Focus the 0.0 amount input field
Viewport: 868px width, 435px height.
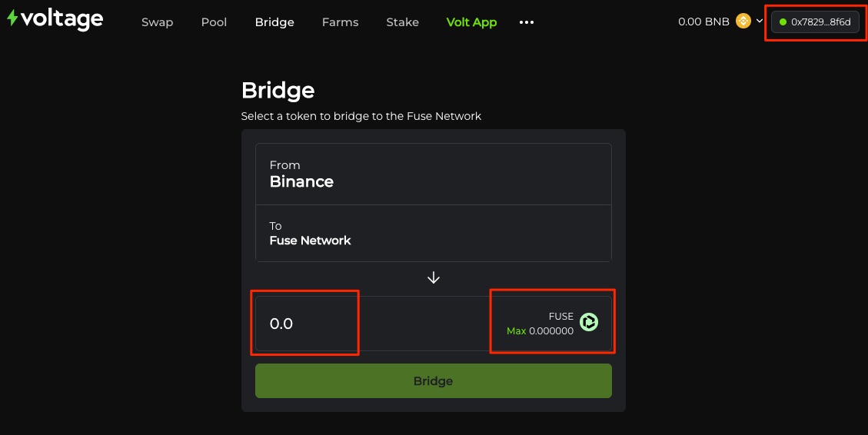point(305,324)
